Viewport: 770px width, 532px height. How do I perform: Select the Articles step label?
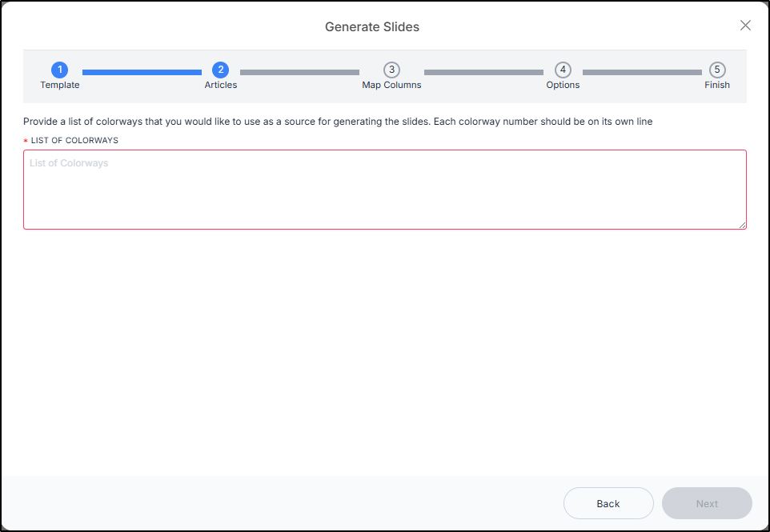(x=220, y=85)
